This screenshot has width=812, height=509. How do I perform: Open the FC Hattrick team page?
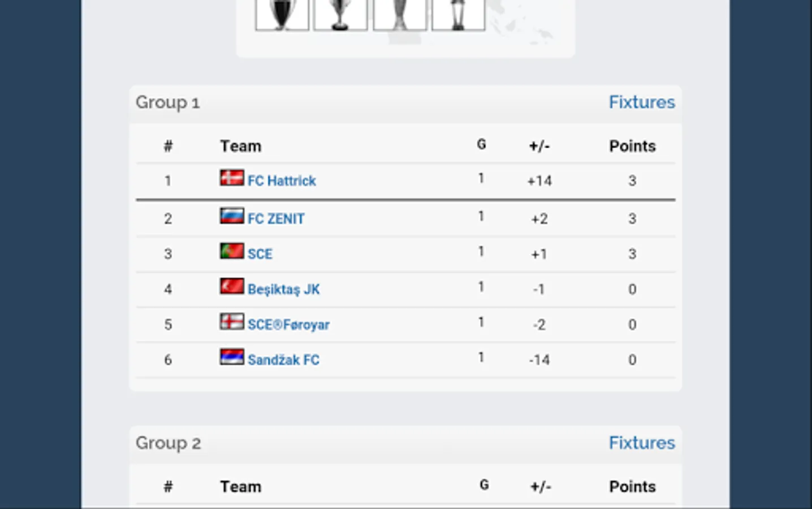coord(282,181)
